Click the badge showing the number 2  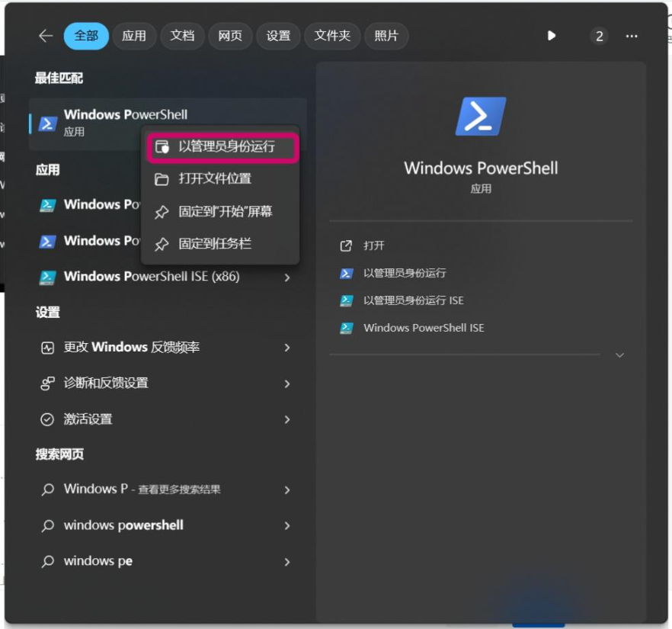coord(599,36)
